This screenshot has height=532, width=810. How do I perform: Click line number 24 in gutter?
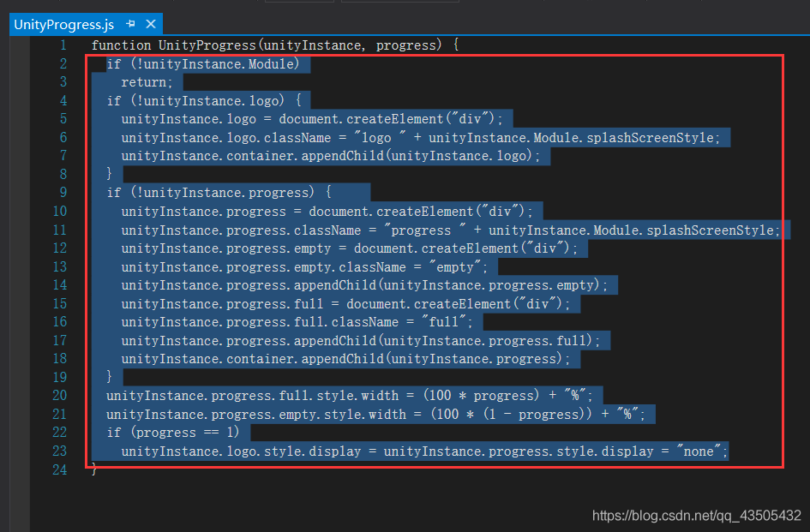click(x=60, y=470)
